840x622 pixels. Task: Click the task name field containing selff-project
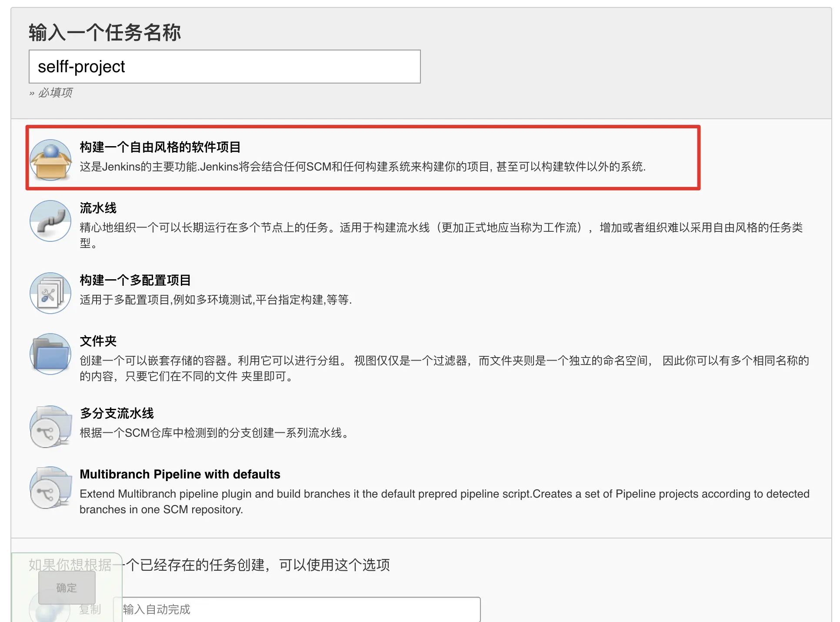tap(224, 67)
